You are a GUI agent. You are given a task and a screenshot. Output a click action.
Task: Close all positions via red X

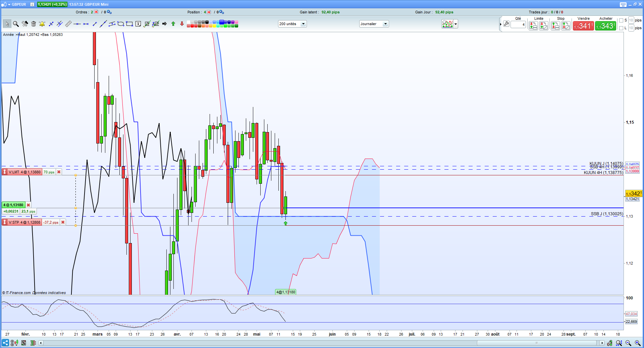209,12
